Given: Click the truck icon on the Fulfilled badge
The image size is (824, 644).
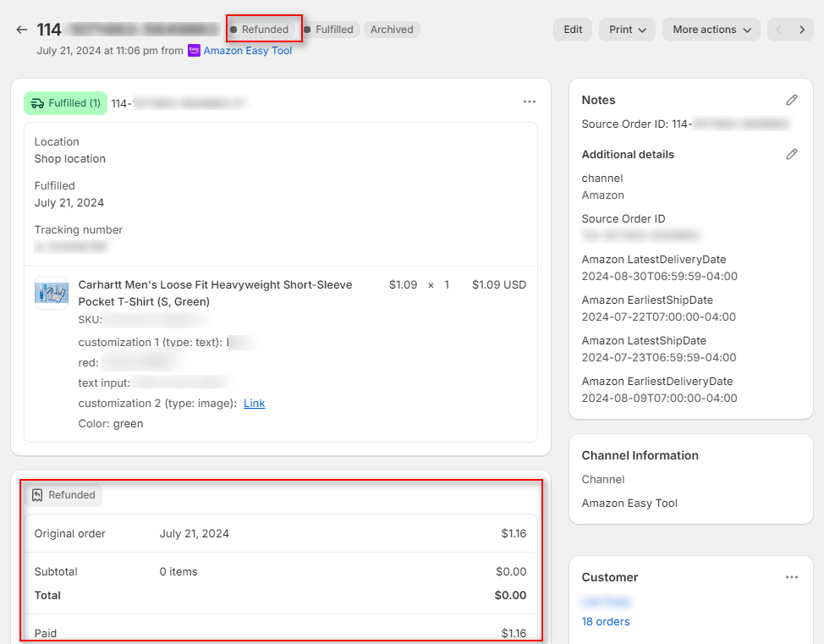Looking at the screenshot, I should pos(37,102).
